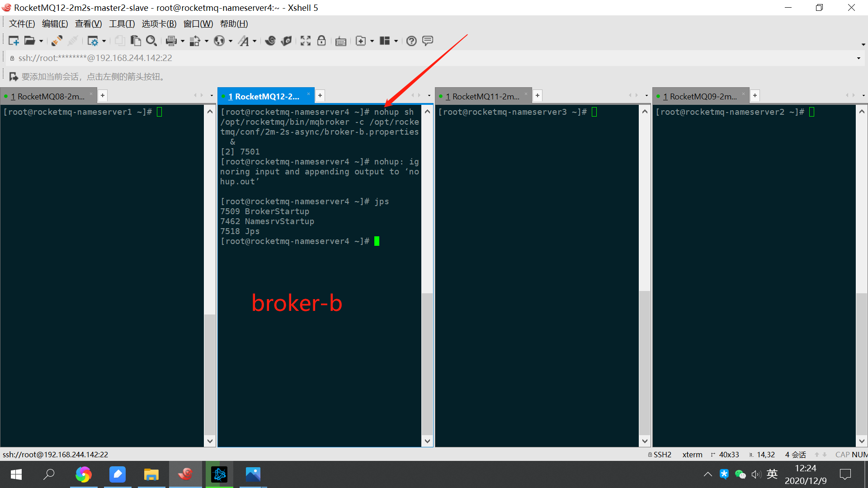Click the add-current-session arrow icon
The height and width of the screenshot is (488, 868).
14,77
